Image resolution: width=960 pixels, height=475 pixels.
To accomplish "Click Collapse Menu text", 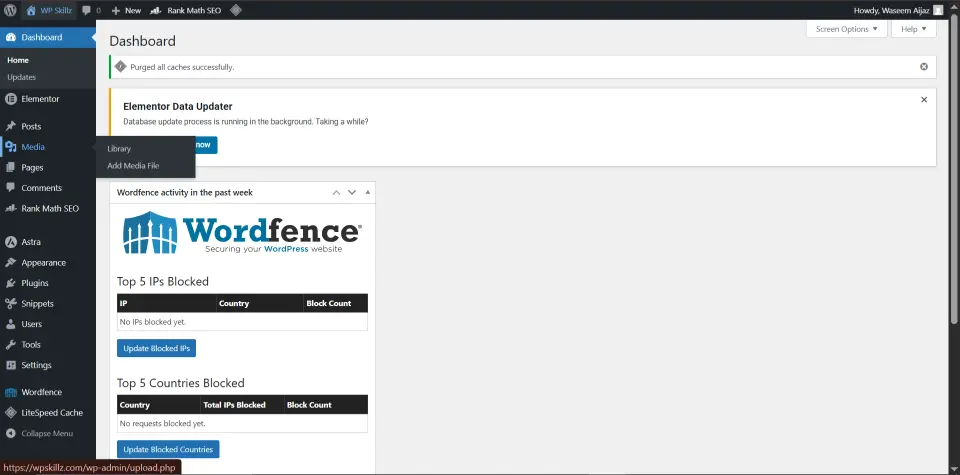I will click(x=47, y=433).
